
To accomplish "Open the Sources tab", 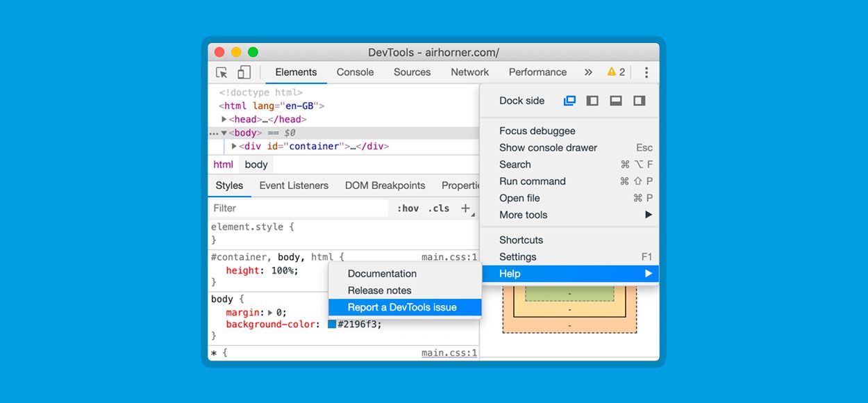I will pos(412,72).
